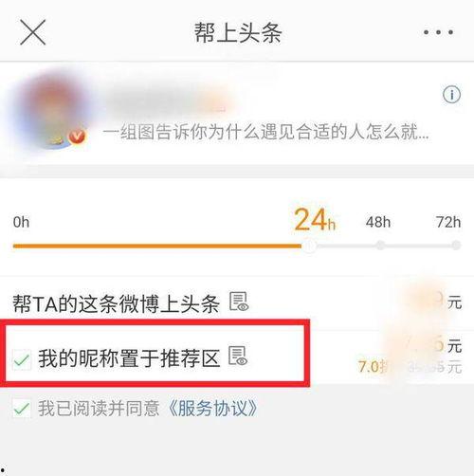The width and height of the screenshot is (474, 476).
Task: Tap the info circle icon
Action: coord(451,94)
